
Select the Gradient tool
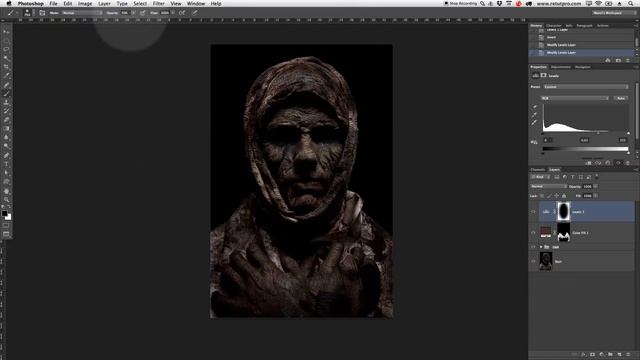[6, 129]
